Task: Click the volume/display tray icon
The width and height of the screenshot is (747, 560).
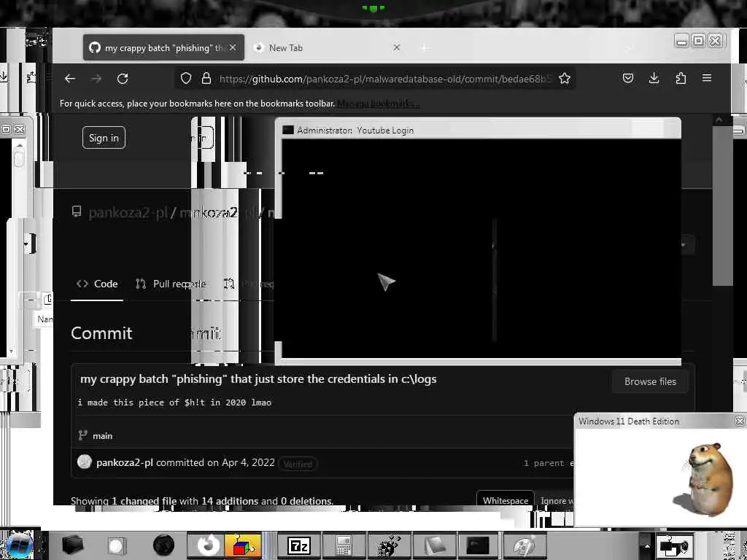Action: click(x=675, y=545)
